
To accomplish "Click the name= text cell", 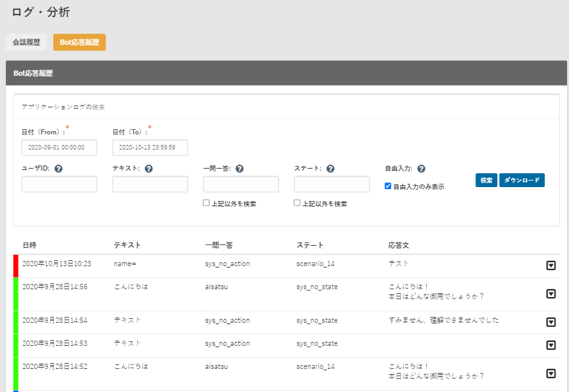I will [x=125, y=264].
